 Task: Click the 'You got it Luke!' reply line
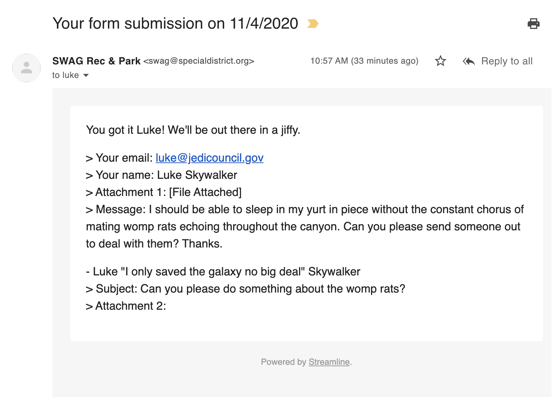(193, 130)
